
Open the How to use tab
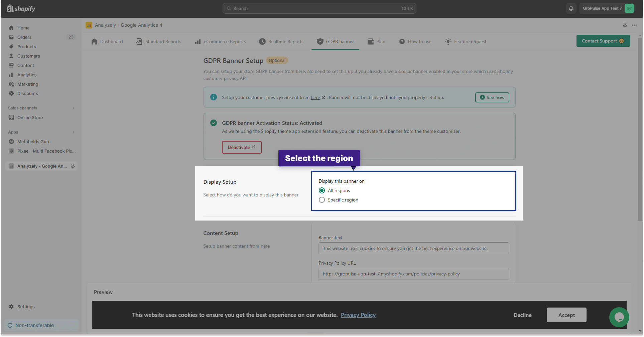click(x=415, y=41)
